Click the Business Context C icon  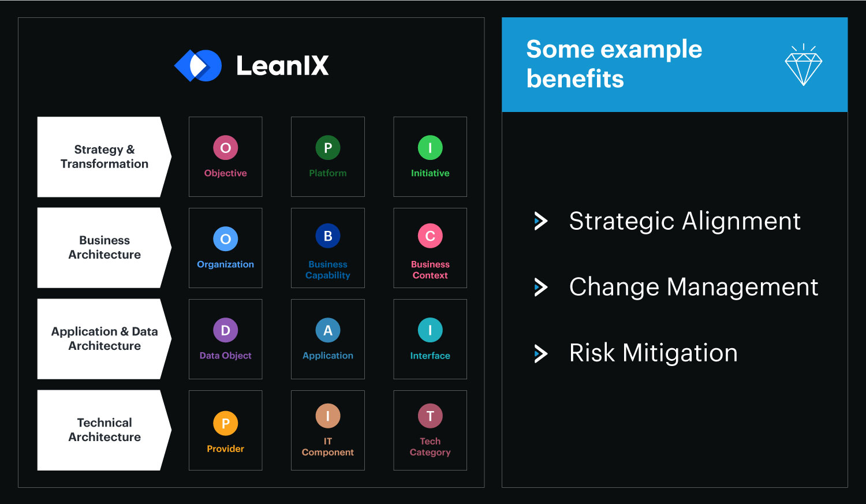tap(430, 236)
